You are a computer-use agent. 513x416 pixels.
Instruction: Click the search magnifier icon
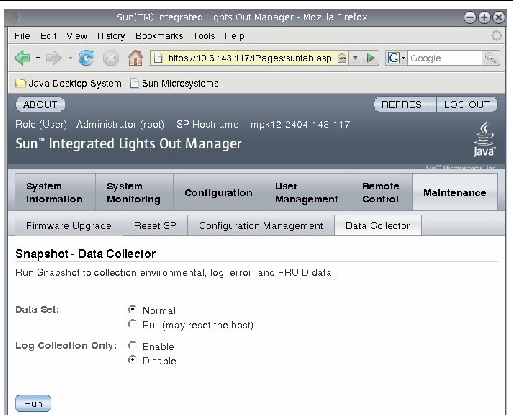coord(490,58)
